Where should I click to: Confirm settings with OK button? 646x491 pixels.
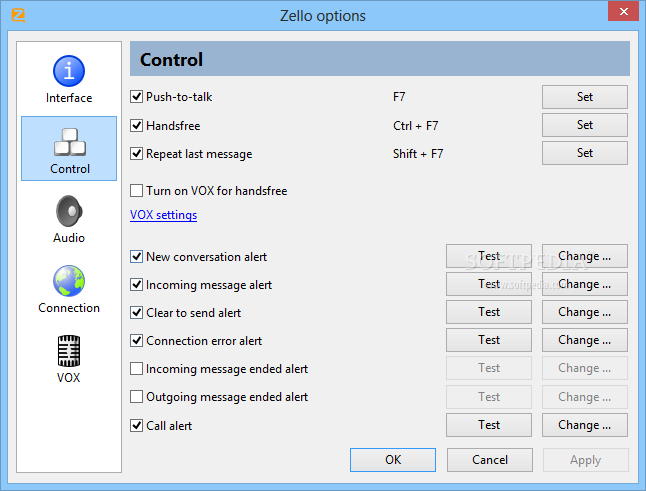pyautogui.click(x=393, y=460)
